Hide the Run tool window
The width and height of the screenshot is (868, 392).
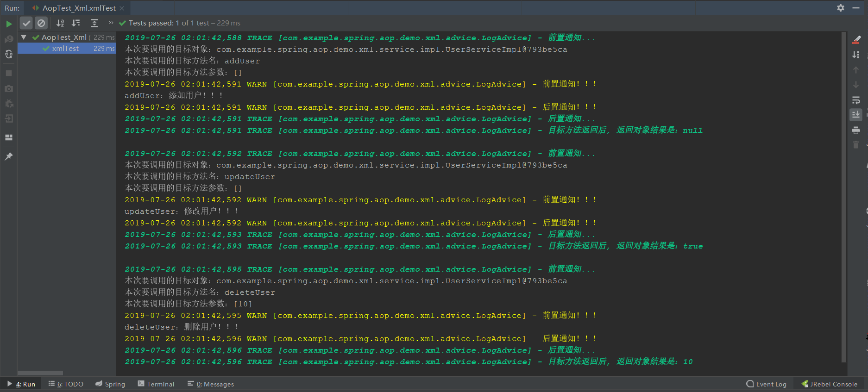(856, 8)
